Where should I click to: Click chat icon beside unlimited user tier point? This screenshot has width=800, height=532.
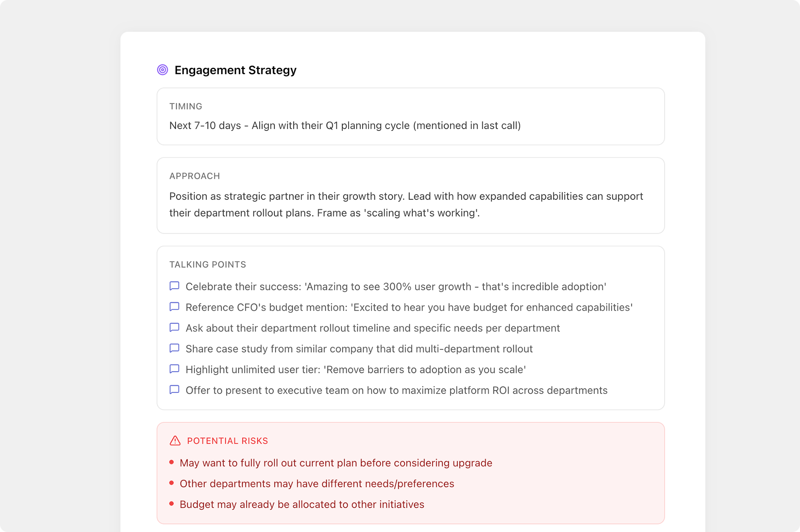pos(174,369)
